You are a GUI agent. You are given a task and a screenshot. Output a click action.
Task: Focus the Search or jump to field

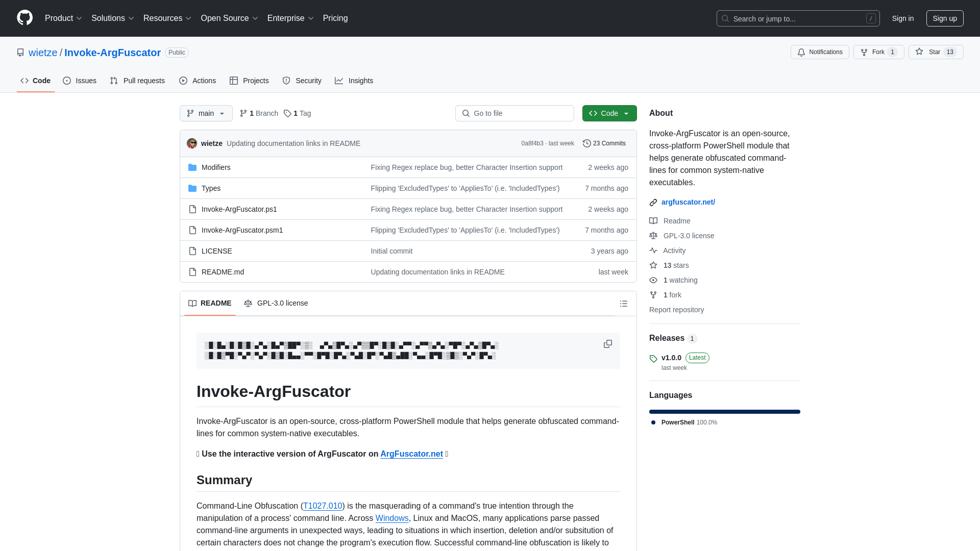tap(798, 18)
